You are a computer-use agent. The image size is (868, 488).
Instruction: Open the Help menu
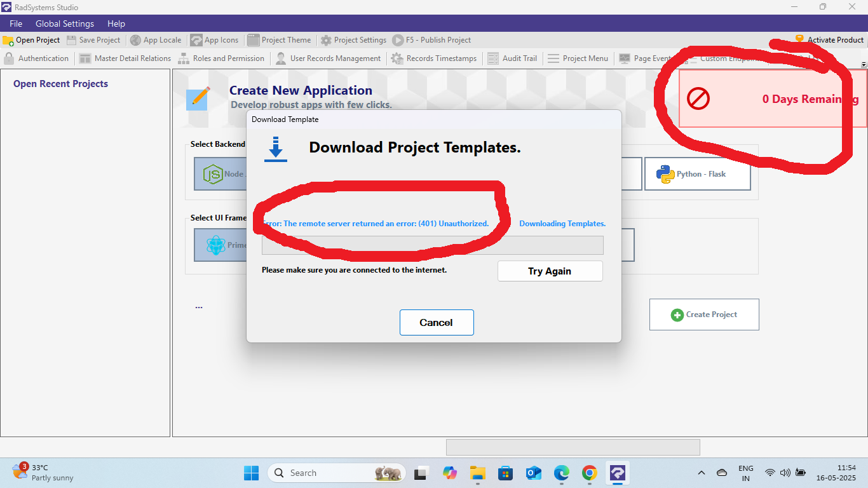coord(116,24)
